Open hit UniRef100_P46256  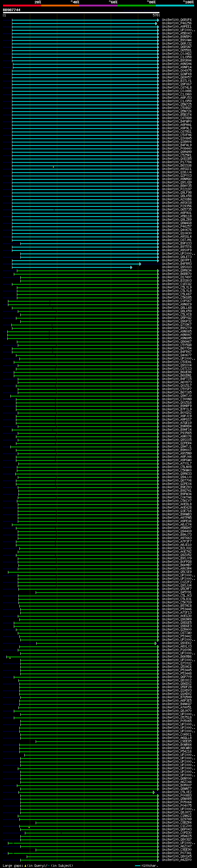click(x=177, y=24)
